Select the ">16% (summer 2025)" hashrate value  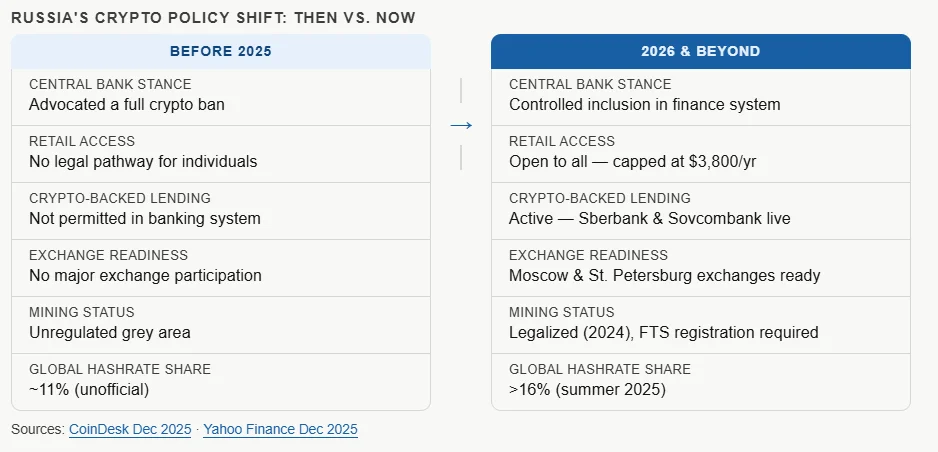tap(587, 389)
